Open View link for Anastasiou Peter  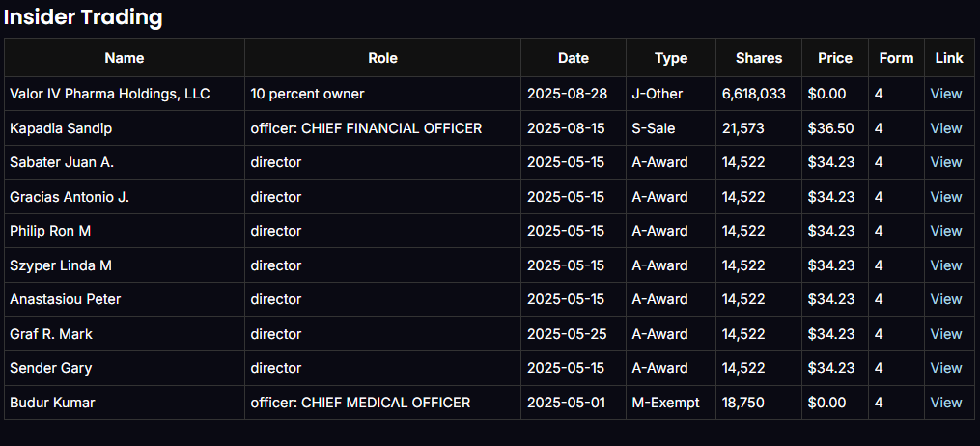945,299
